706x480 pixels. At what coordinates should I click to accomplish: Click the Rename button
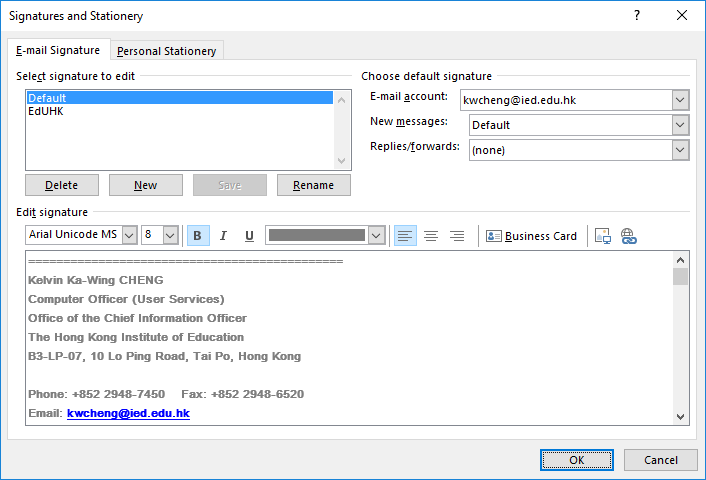click(x=313, y=185)
